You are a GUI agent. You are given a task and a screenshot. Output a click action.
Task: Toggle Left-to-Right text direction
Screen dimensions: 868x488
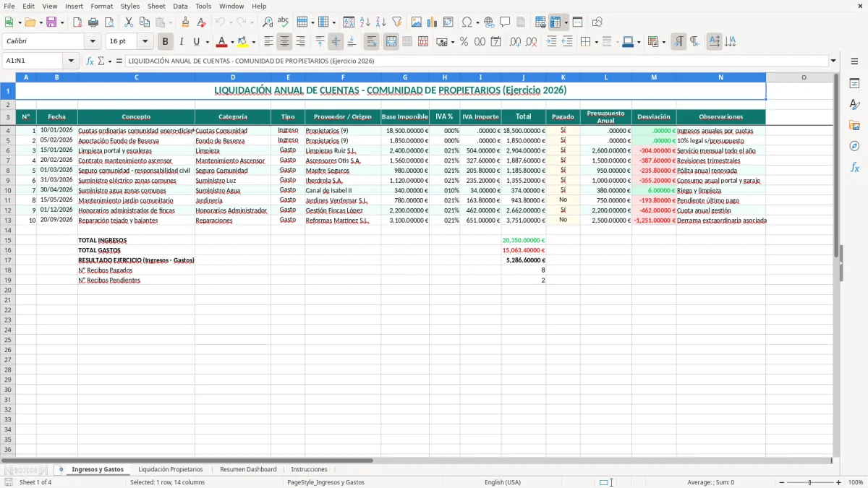pos(678,42)
